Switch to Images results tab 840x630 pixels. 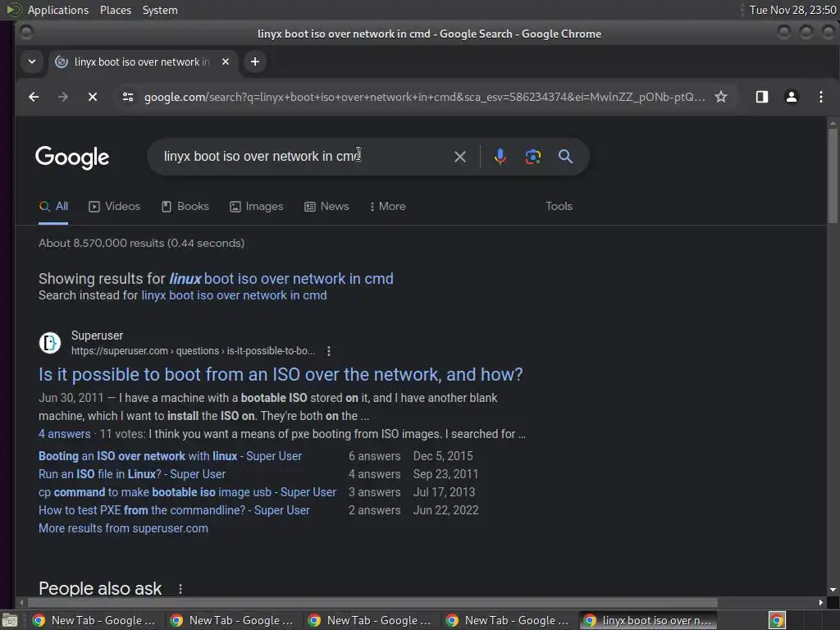(x=256, y=206)
